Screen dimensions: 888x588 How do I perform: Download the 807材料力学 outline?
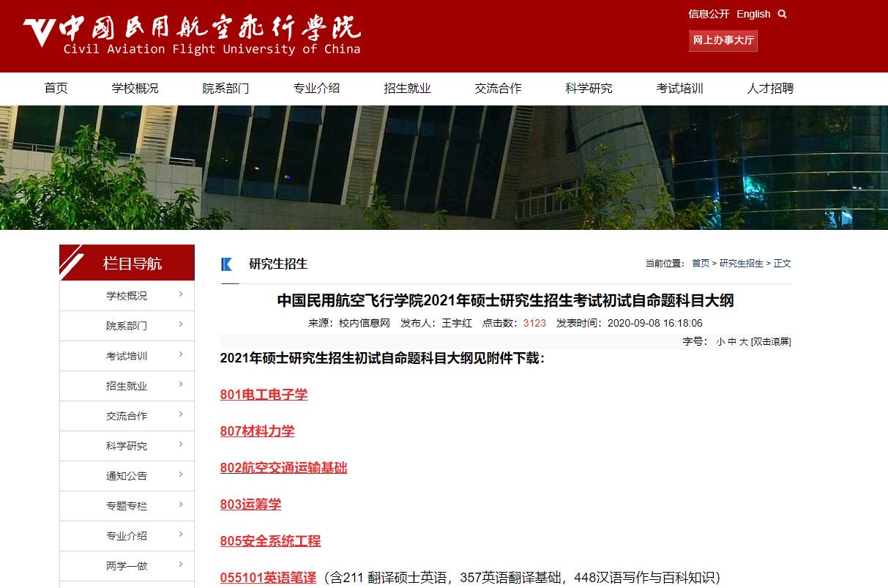[257, 431]
